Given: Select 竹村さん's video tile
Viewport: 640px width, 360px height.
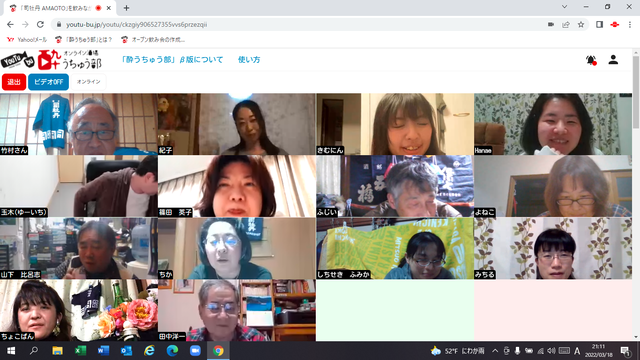Looking at the screenshot, I should [x=79, y=124].
